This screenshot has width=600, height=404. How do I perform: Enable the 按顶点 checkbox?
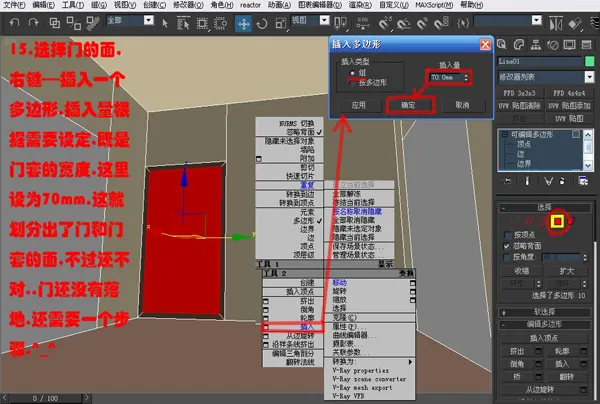point(507,235)
